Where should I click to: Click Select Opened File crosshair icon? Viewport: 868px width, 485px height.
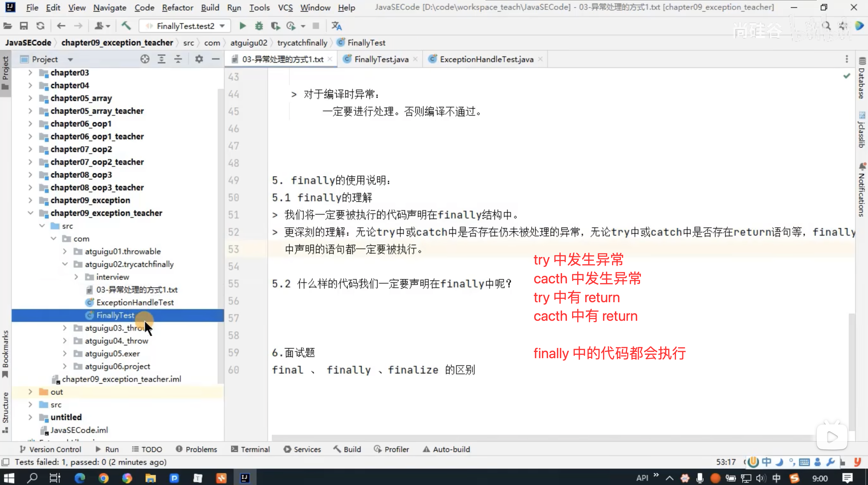(145, 59)
